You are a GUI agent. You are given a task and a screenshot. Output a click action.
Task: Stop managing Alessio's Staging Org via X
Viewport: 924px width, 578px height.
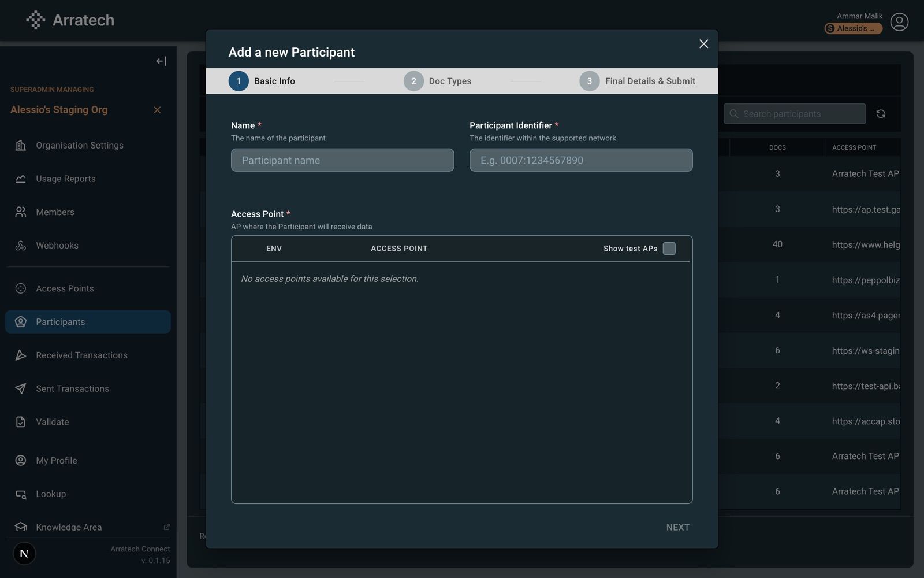(x=157, y=110)
